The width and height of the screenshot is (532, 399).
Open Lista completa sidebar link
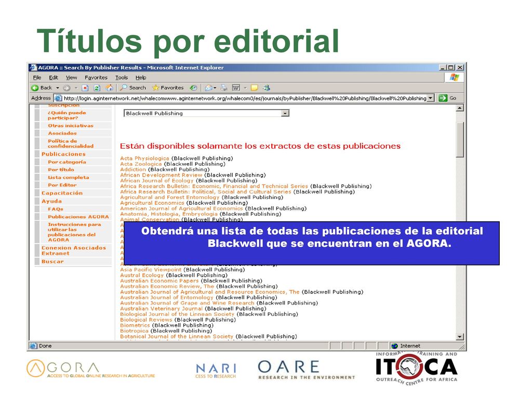click(x=69, y=178)
